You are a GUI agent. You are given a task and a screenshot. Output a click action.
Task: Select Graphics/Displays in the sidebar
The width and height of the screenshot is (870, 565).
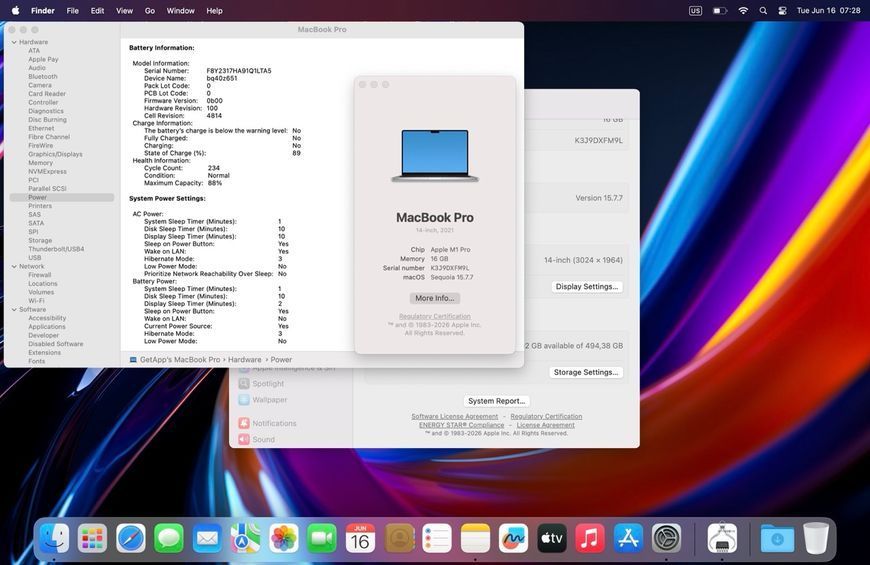pos(55,154)
